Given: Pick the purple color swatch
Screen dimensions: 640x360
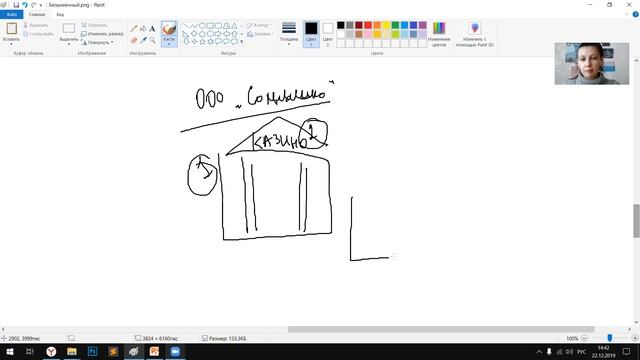Looking at the screenshot, I should (422, 25).
